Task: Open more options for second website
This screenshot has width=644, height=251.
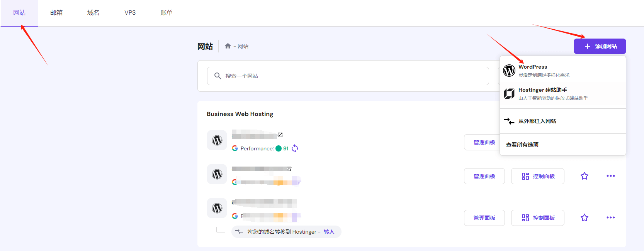Action: (x=611, y=176)
